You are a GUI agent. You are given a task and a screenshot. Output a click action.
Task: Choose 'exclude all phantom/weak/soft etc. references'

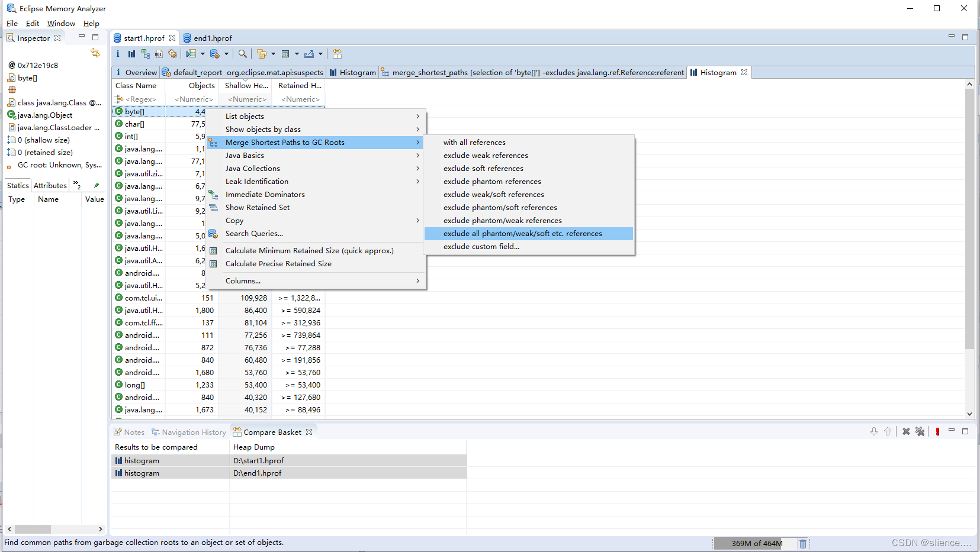(x=529, y=234)
